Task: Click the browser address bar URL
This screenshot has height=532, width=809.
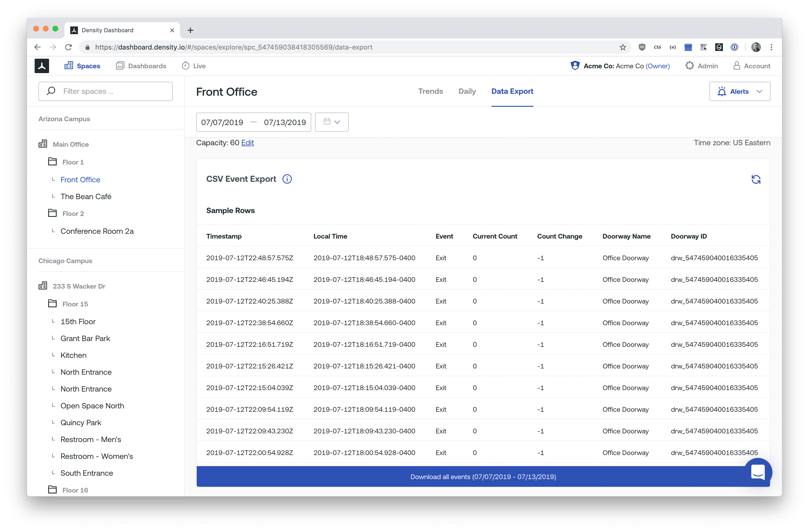Action: click(x=234, y=47)
